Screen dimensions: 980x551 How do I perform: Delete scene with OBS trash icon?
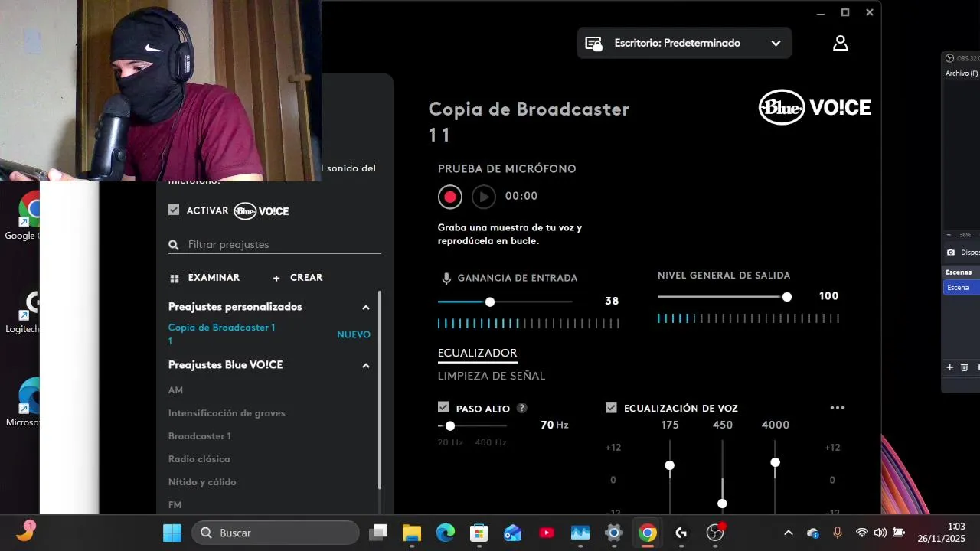tap(964, 368)
